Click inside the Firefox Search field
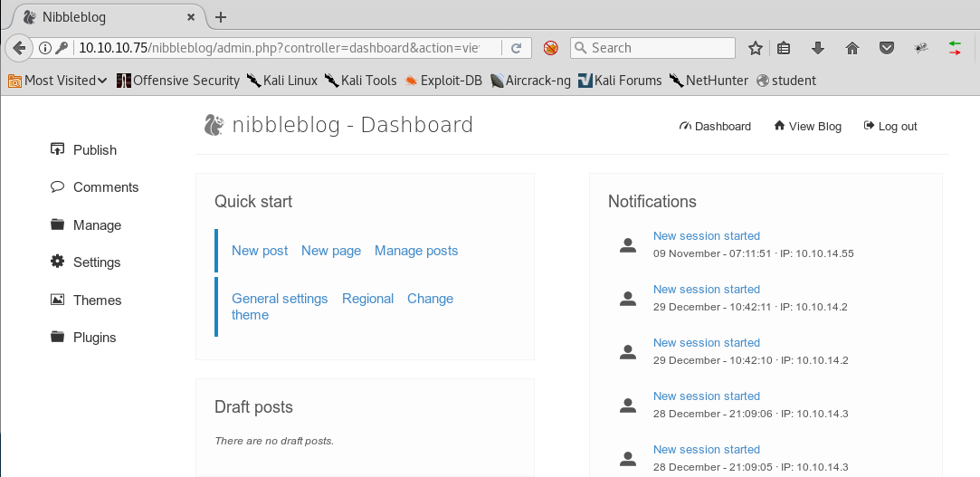980x477 pixels. click(x=659, y=48)
